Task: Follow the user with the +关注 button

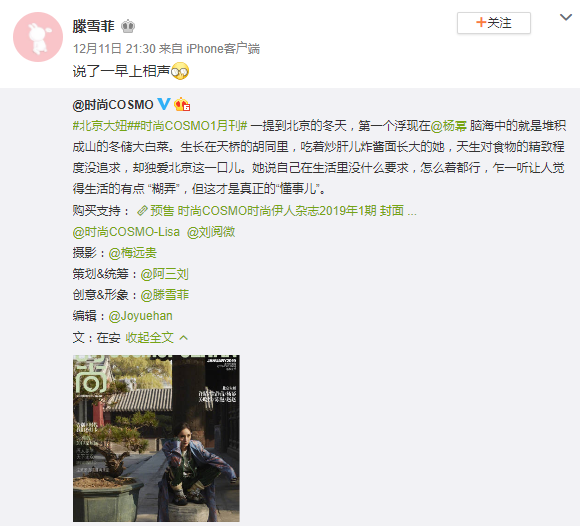Action: [494, 23]
